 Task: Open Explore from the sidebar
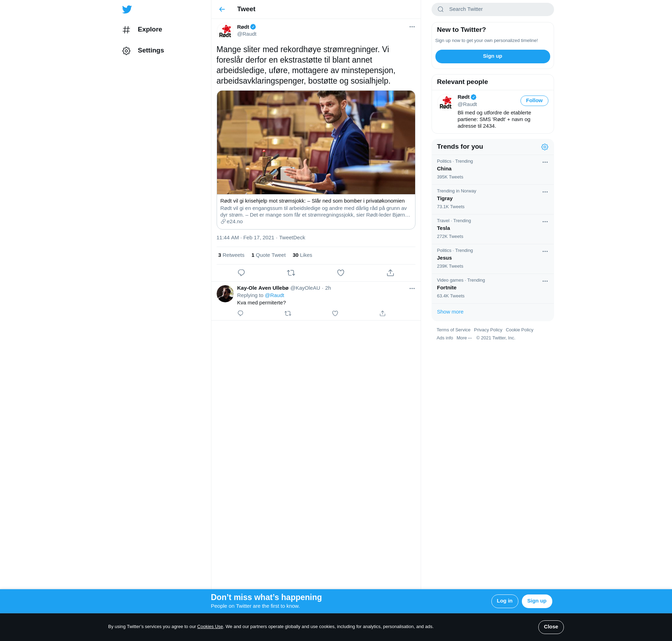pyautogui.click(x=142, y=30)
